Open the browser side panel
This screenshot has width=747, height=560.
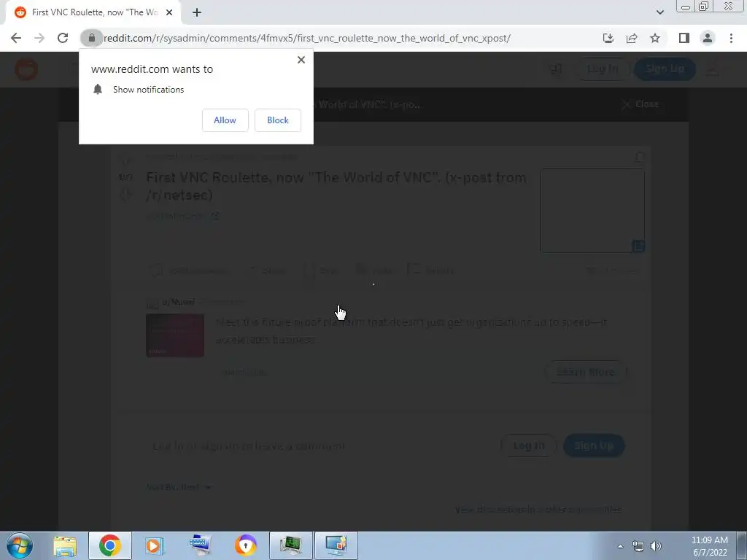click(x=684, y=38)
